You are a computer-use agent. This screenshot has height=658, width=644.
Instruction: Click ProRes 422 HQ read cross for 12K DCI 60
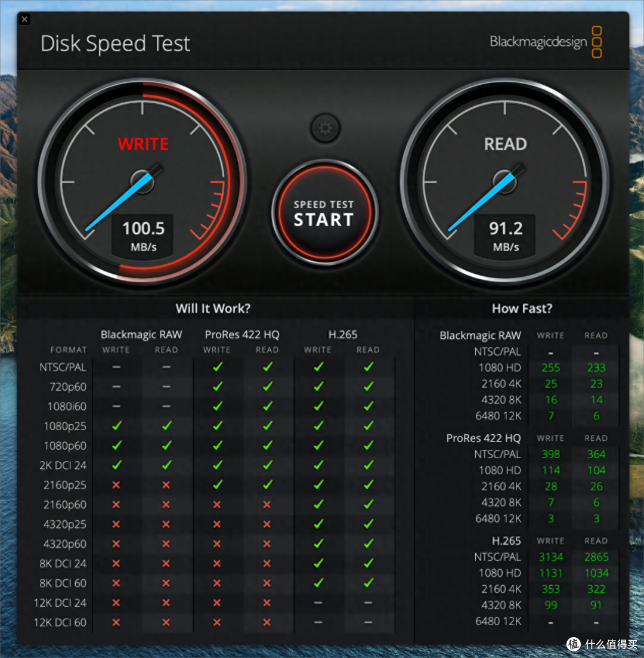267,622
